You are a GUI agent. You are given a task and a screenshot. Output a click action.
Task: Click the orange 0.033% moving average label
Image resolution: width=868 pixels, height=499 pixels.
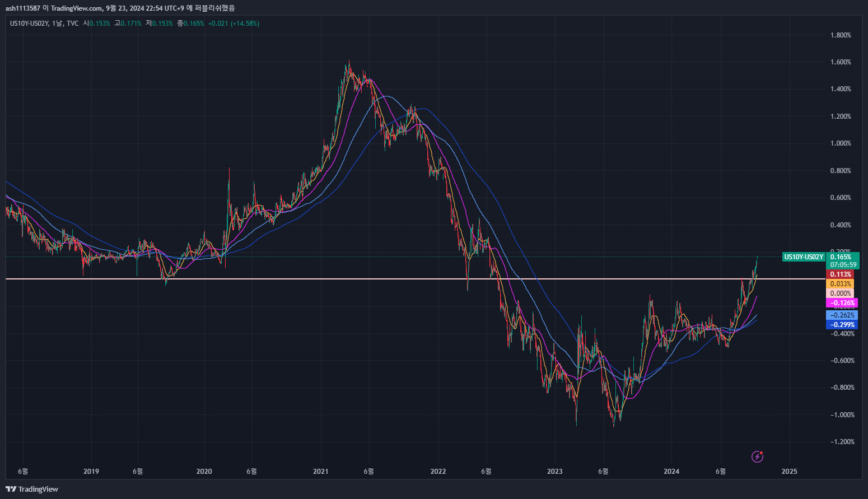[841, 284]
